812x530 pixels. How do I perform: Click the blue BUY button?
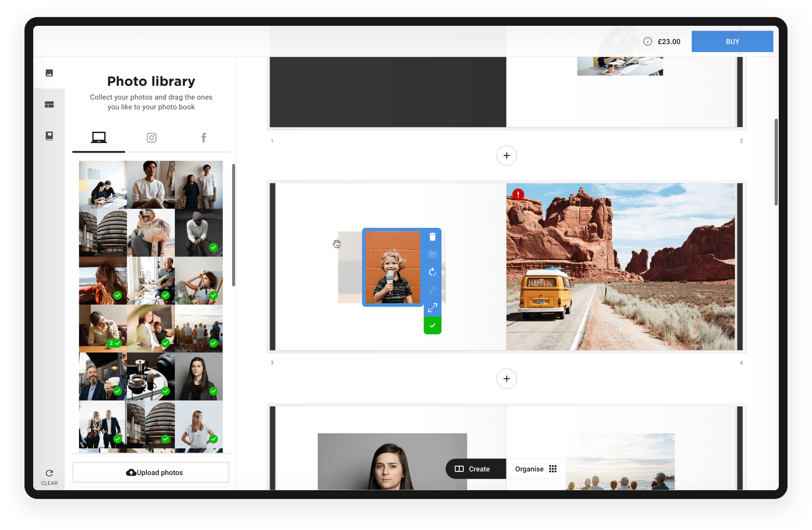coord(732,42)
